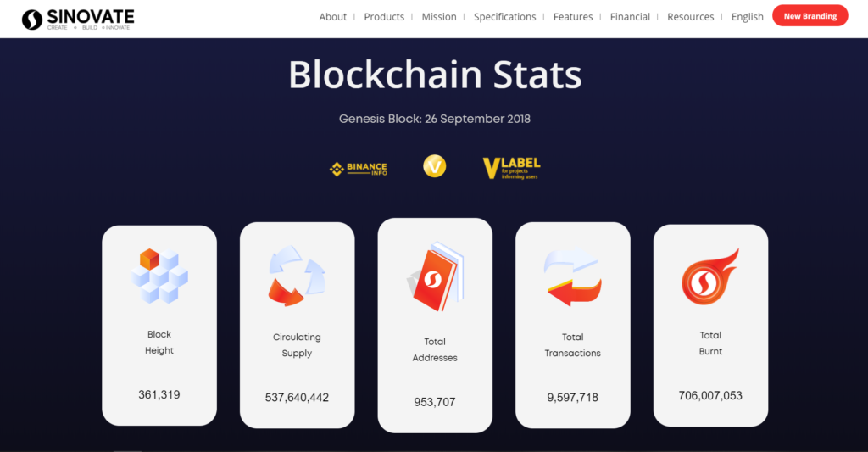The width and height of the screenshot is (868, 452).
Task: Click the block height value 361,319
Action: 159,394
